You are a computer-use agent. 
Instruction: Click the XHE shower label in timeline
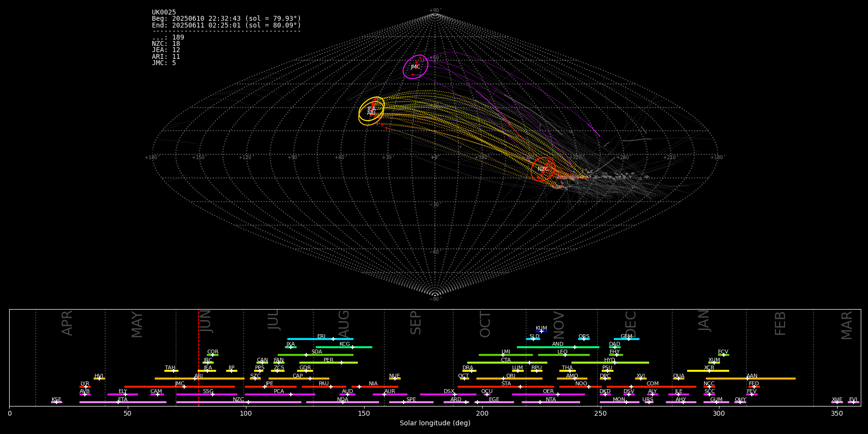point(837,400)
